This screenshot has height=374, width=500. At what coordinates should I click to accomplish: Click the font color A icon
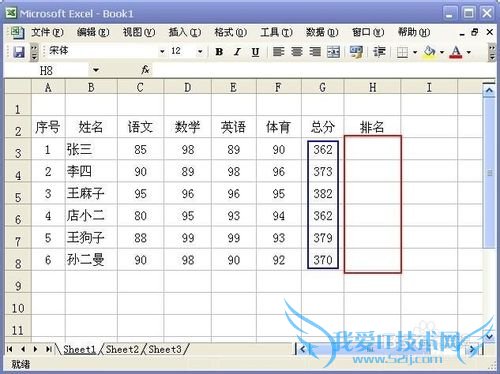[x=456, y=52]
